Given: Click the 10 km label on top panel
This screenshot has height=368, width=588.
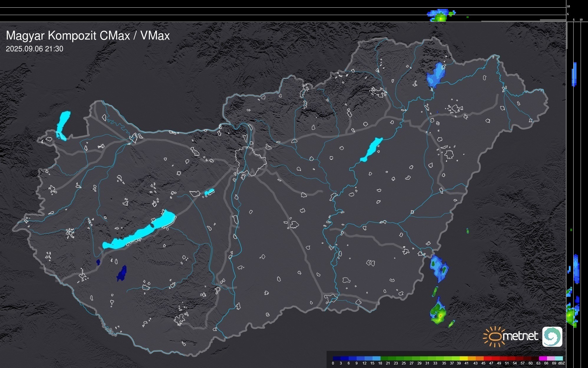Looking at the screenshot, I should click(569, 6).
